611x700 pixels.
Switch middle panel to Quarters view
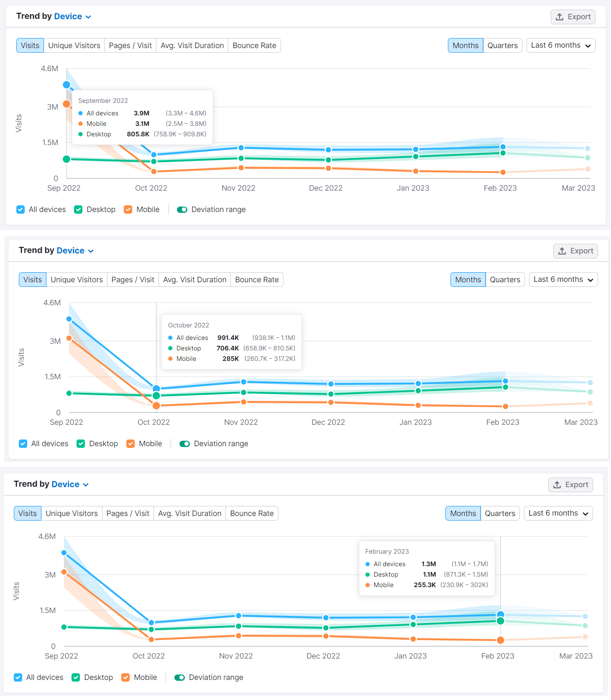pos(505,280)
